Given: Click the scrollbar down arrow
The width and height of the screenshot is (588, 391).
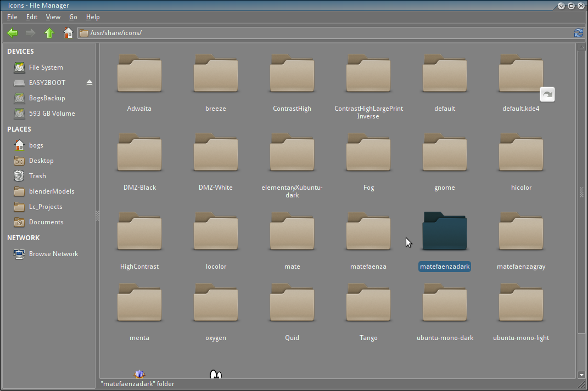Looking at the screenshot, I should [x=581, y=375].
